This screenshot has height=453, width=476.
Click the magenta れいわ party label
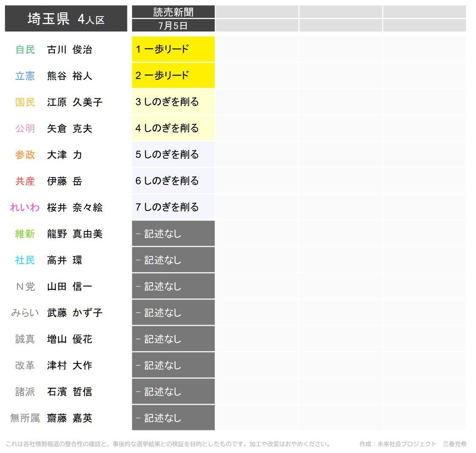tap(25, 208)
